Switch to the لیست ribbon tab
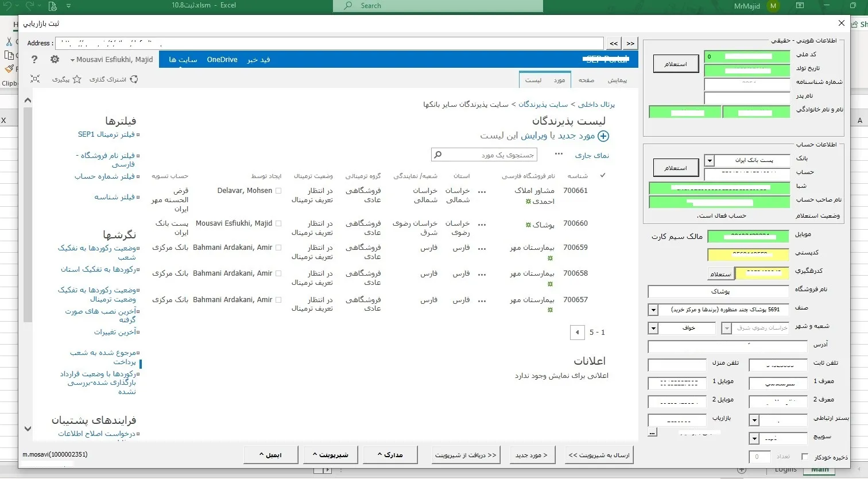 (x=533, y=80)
